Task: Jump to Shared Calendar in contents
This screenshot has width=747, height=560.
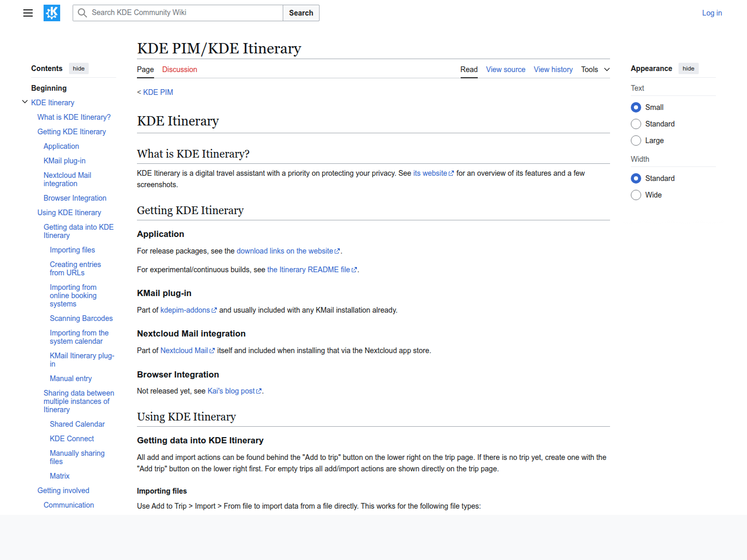Action: (77, 424)
